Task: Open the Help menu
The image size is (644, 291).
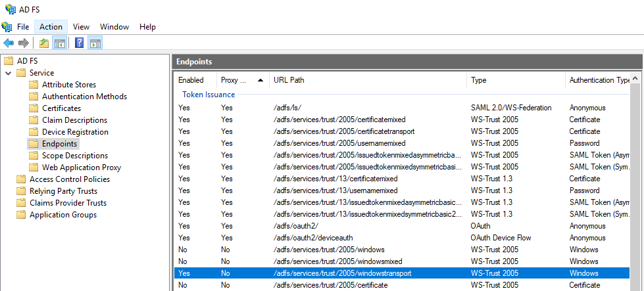Action: coord(147,27)
